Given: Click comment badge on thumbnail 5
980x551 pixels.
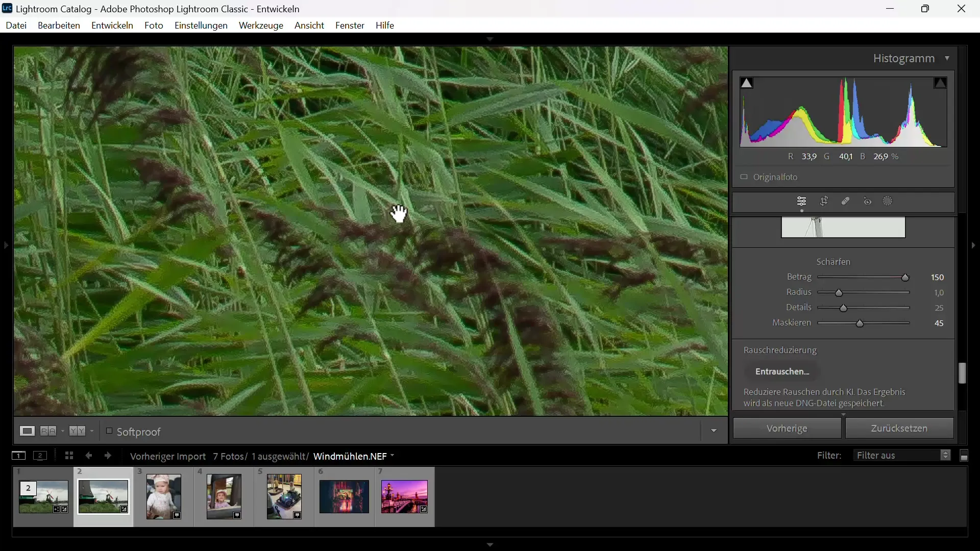Looking at the screenshot, I should tap(298, 516).
